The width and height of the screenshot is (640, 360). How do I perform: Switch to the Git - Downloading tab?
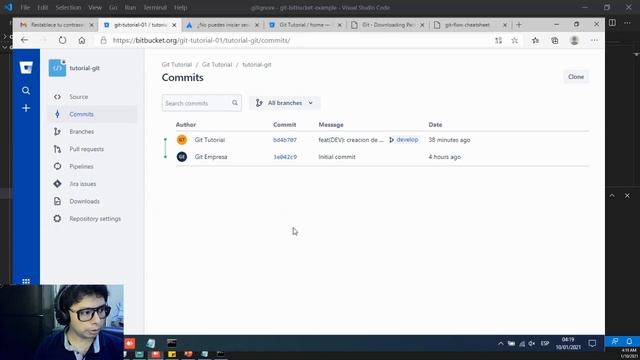[387, 25]
